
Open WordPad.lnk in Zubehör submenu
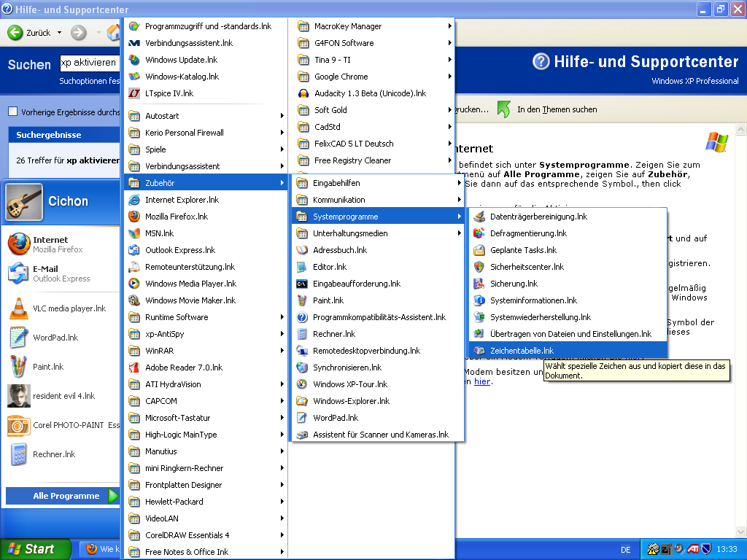click(377, 418)
